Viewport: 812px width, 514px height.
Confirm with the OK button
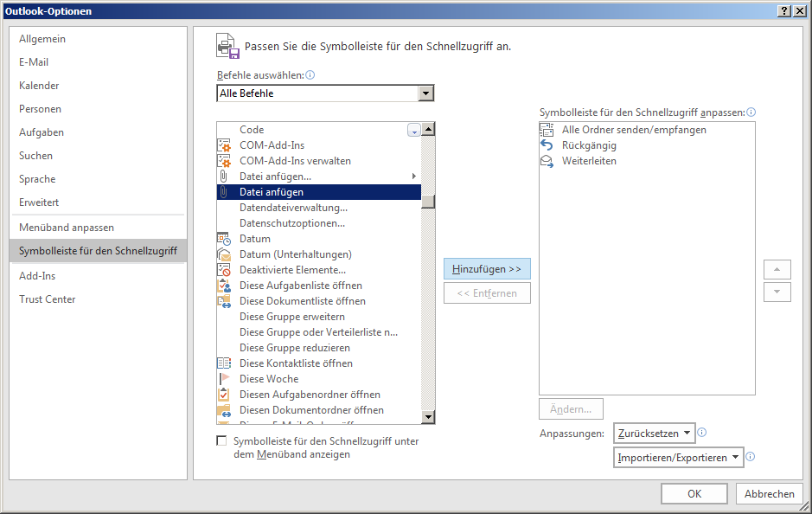click(694, 494)
